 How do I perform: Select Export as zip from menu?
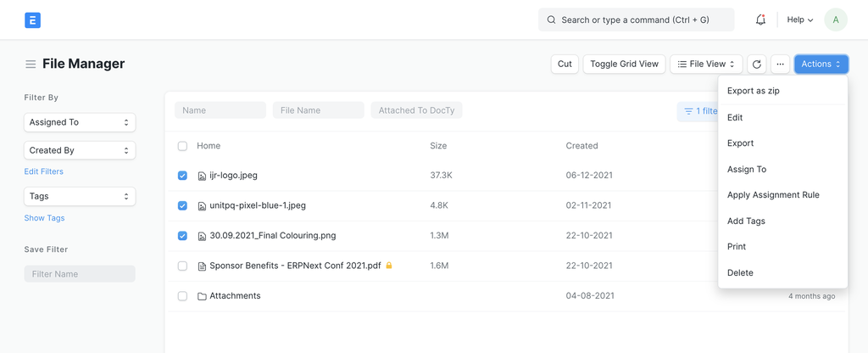753,91
